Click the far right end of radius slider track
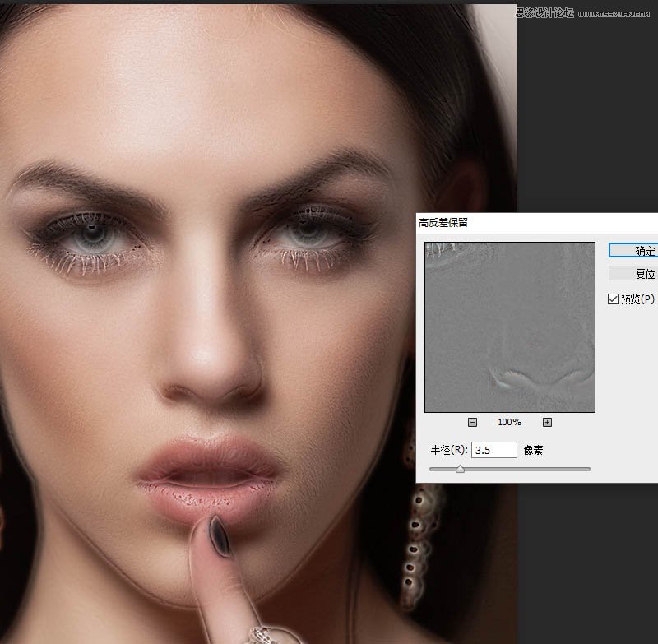Screen dimensions: 658x644 pos(588,469)
